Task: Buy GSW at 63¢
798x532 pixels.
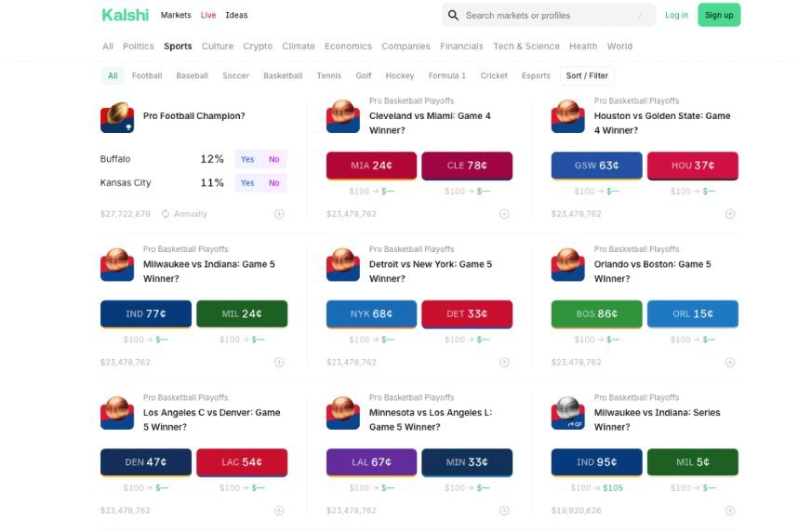Action: tap(596, 166)
